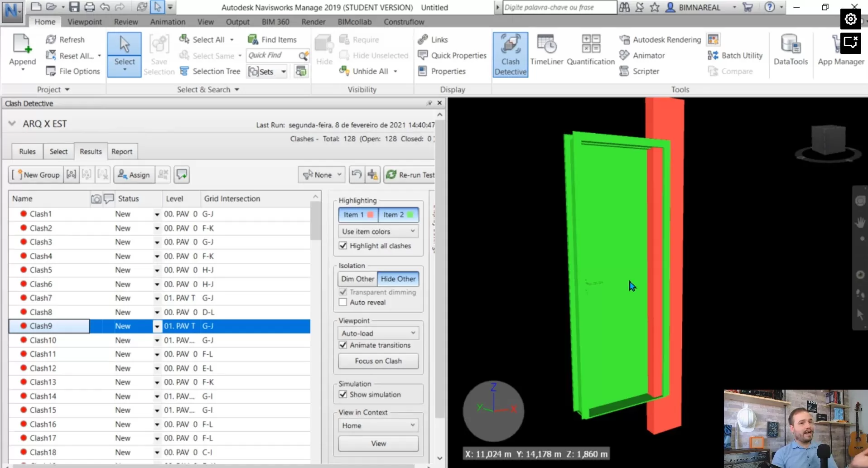Click the red Clash5 status dot
Image resolution: width=868 pixels, height=468 pixels.
click(23, 270)
